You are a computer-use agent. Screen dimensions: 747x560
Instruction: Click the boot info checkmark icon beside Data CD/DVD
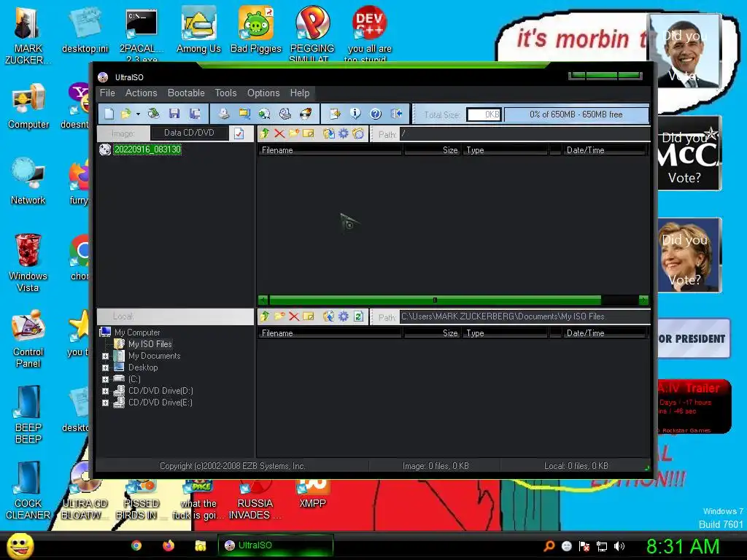239,134
